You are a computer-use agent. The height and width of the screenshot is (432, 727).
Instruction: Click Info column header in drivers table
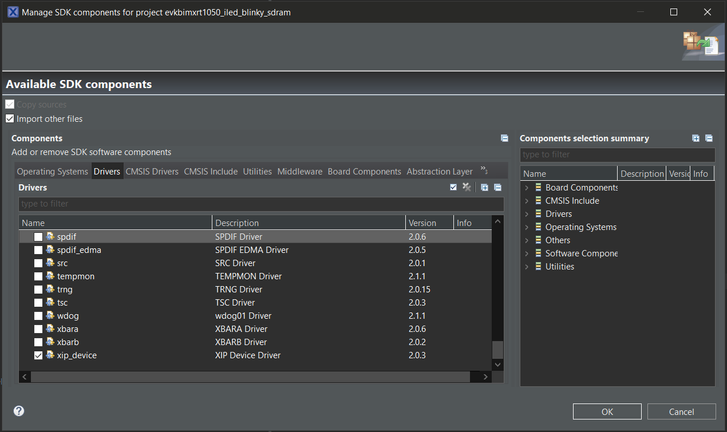(x=472, y=222)
